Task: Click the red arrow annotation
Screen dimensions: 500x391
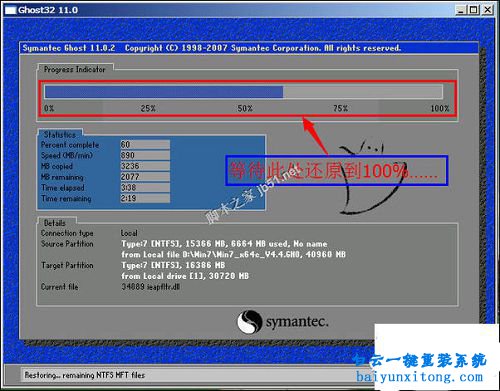Action: click(315, 135)
